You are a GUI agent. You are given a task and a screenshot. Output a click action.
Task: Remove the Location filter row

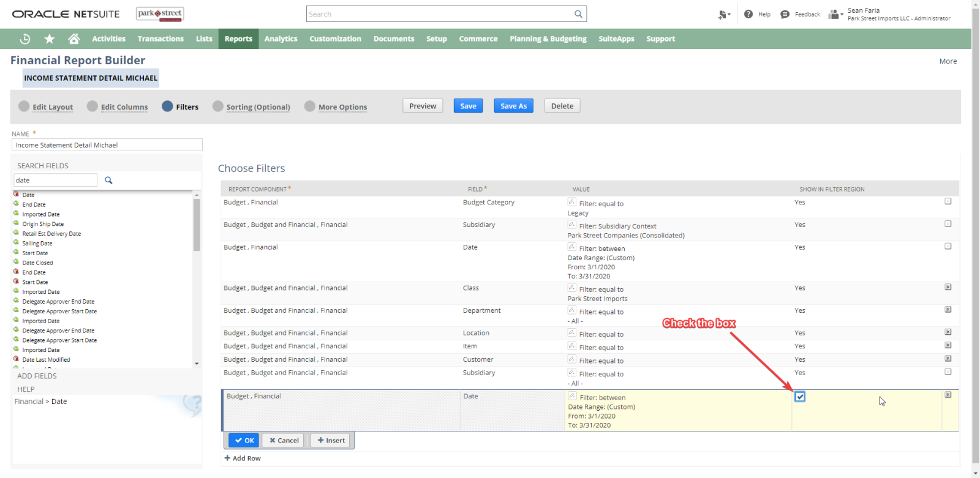pos(948,332)
